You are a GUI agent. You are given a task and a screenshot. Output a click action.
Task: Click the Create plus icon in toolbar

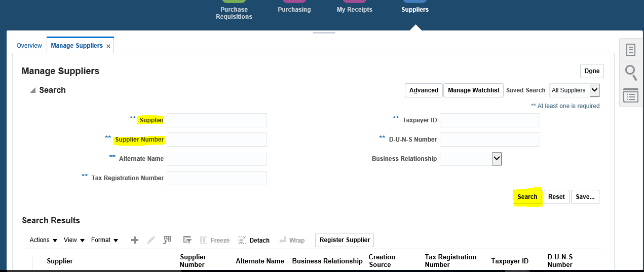click(135, 240)
